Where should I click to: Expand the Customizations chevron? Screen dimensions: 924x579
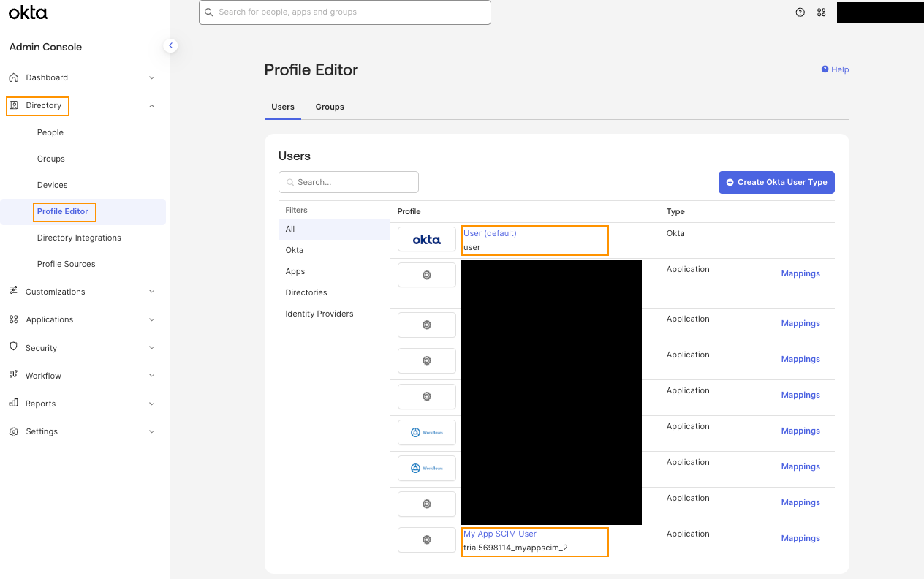click(x=152, y=291)
